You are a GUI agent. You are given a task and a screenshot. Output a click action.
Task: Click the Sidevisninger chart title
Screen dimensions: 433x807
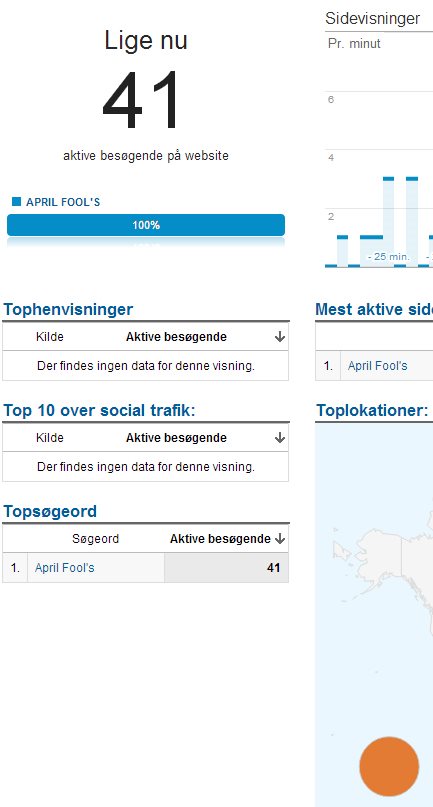coord(372,19)
